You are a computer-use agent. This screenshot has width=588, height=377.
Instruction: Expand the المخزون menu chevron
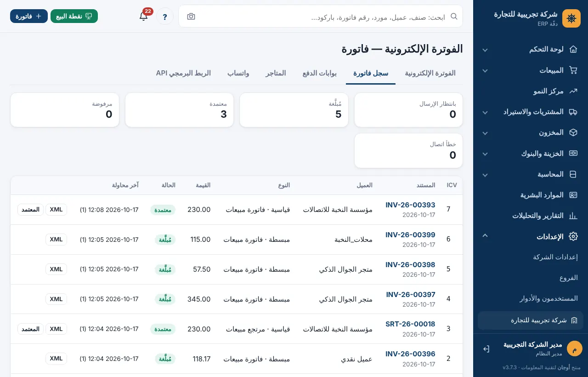pyautogui.click(x=485, y=133)
